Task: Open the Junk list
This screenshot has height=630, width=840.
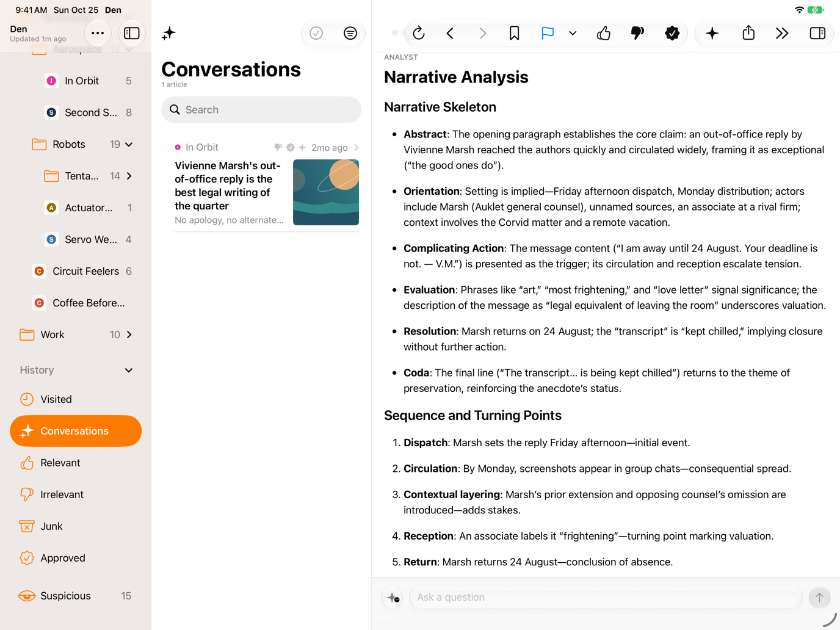Action: [x=76, y=526]
